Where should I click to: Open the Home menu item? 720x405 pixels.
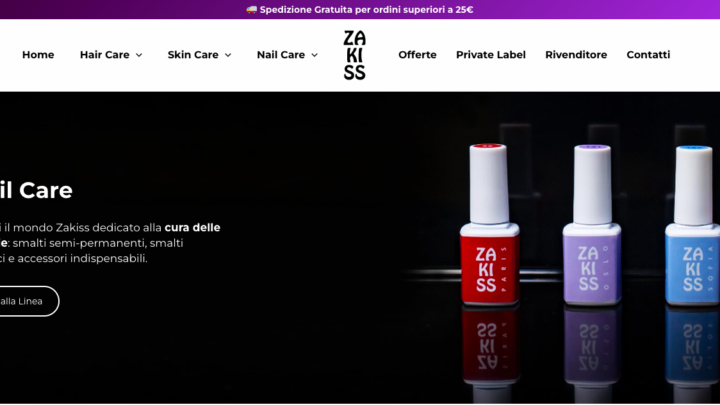click(38, 55)
